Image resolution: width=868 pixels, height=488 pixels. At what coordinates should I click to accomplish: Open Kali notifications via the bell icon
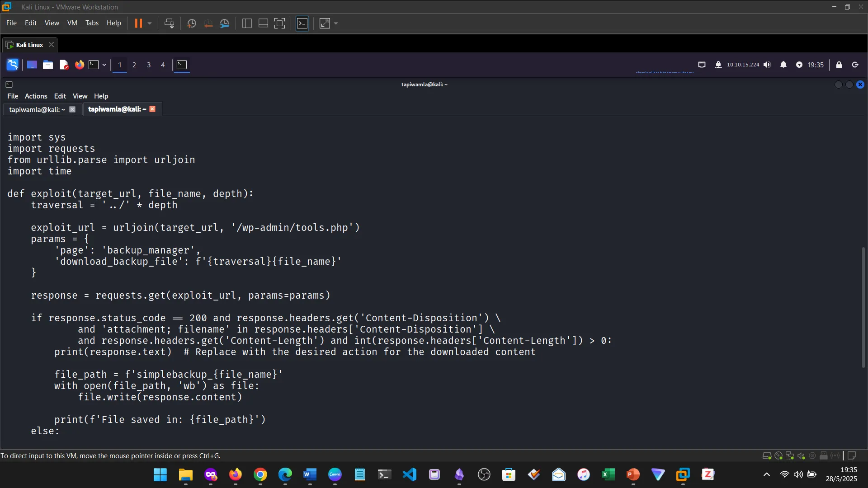click(x=783, y=65)
